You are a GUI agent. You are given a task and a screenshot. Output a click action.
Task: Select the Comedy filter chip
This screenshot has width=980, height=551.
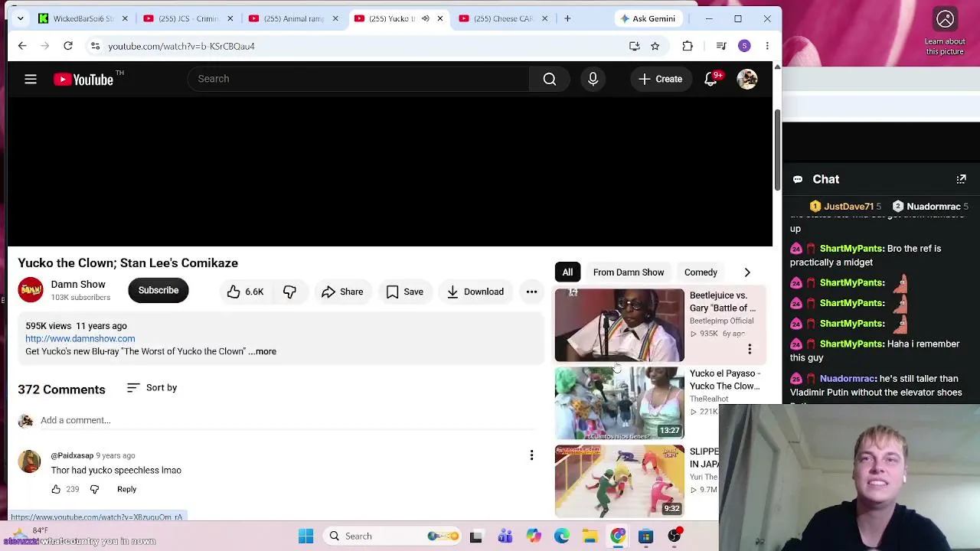[x=701, y=272]
